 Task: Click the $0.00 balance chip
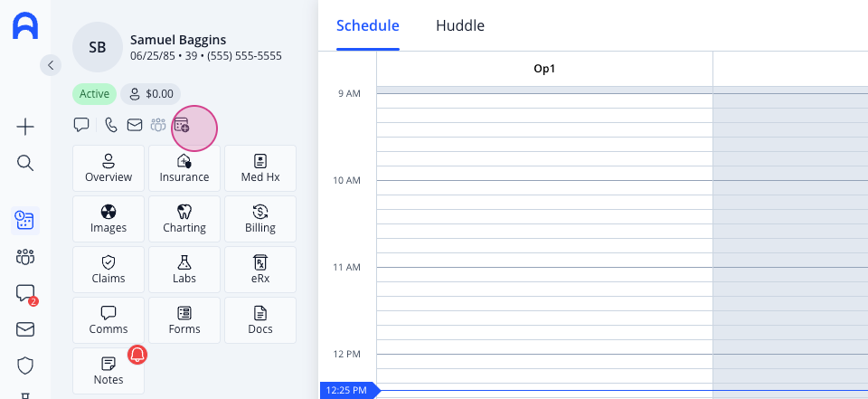click(x=151, y=94)
